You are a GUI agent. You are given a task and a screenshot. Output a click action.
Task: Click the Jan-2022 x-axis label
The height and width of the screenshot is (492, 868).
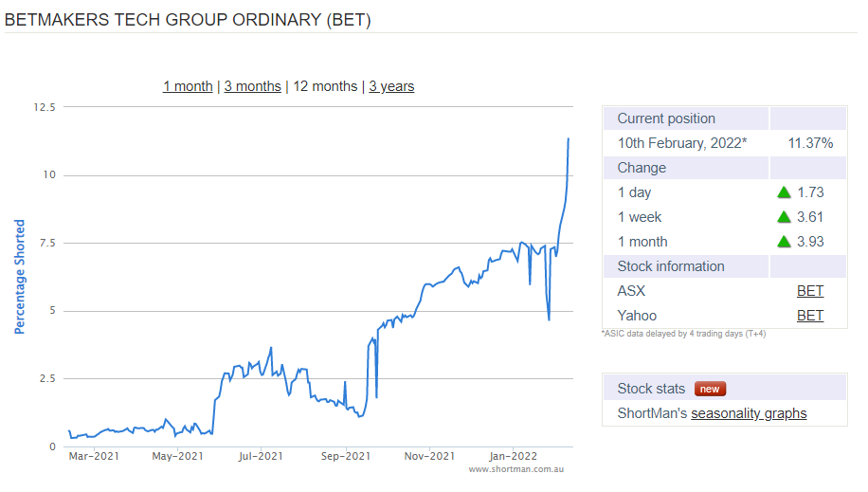[x=513, y=456]
